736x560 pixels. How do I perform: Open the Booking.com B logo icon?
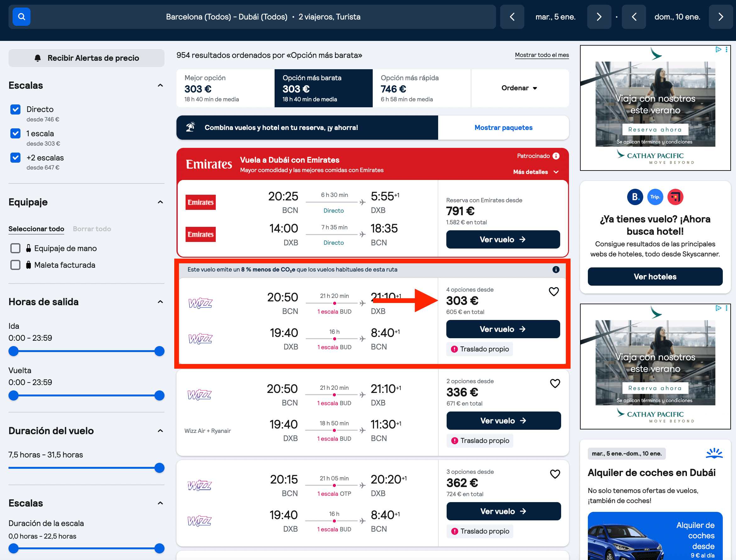tap(635, 197)
